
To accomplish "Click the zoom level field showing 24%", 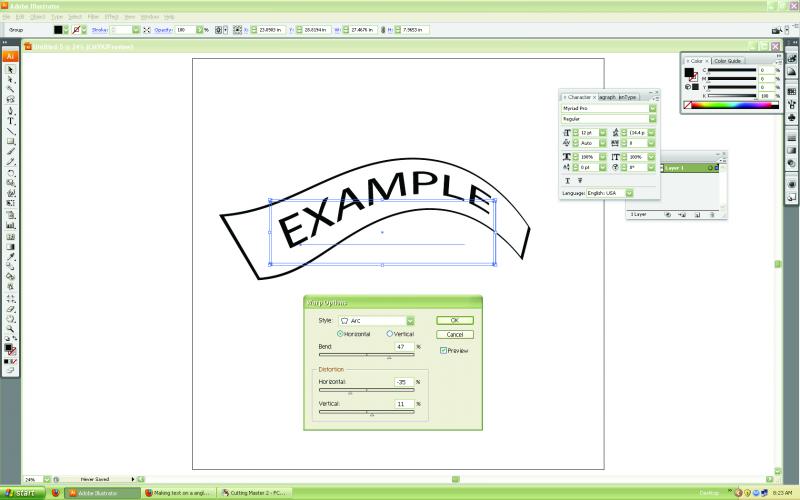I will (x=33, y=480).
